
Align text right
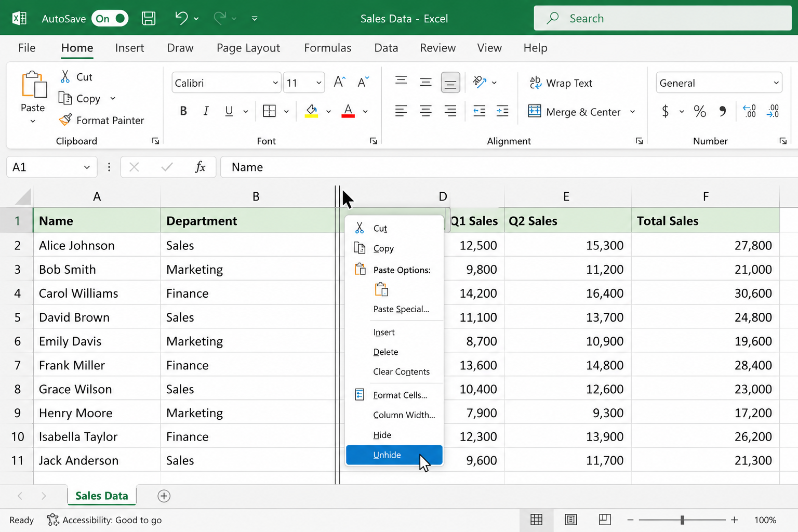pos(450,111)
